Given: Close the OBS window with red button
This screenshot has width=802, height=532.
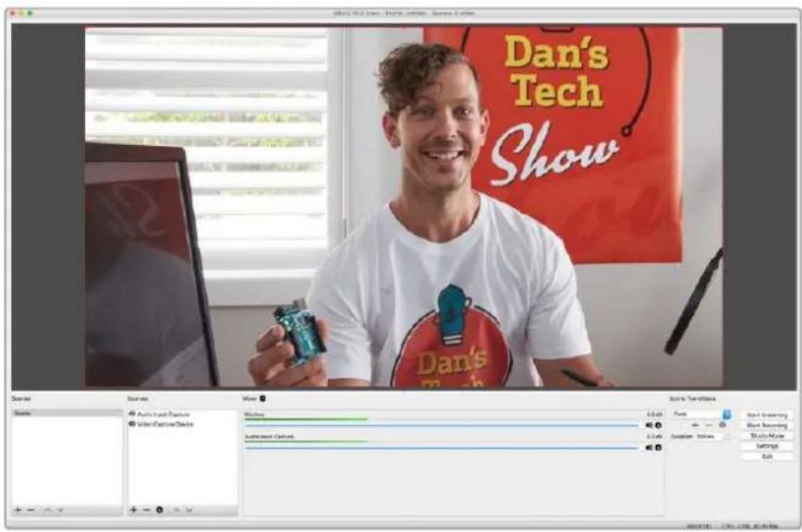Looking at the screenshot, I should pos(13,13).
